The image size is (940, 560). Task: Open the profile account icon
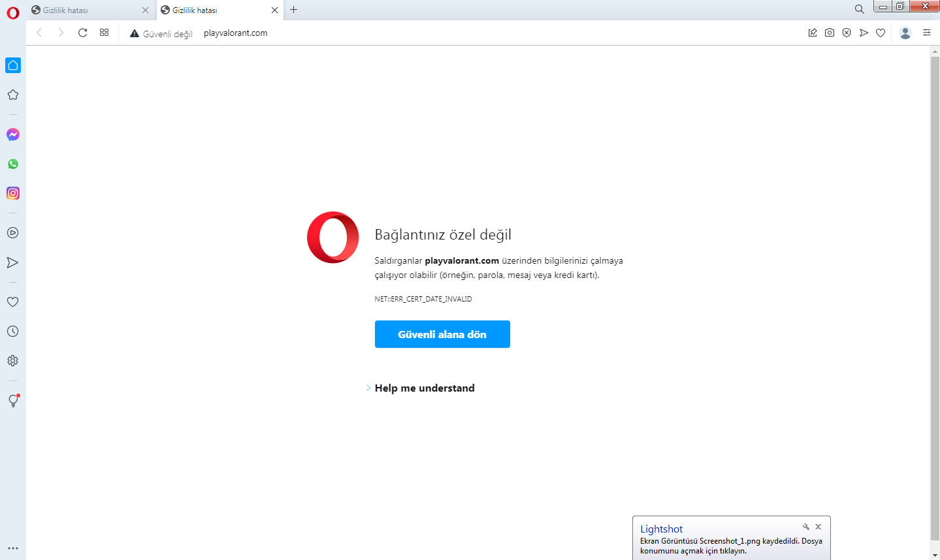coord(905,33)
